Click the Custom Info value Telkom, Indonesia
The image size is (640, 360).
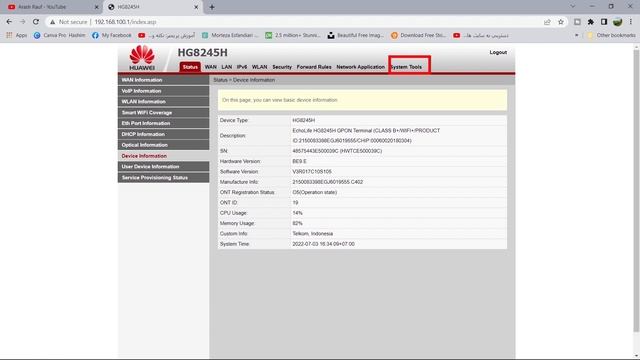point(313,234)
